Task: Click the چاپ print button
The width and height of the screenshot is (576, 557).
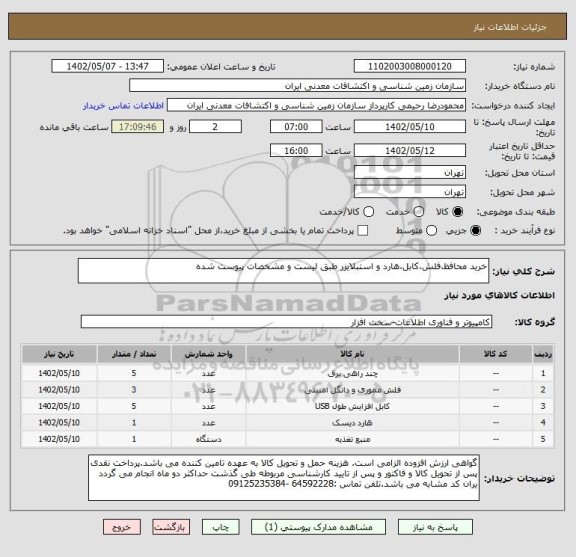Action: [x=220, y=527]
